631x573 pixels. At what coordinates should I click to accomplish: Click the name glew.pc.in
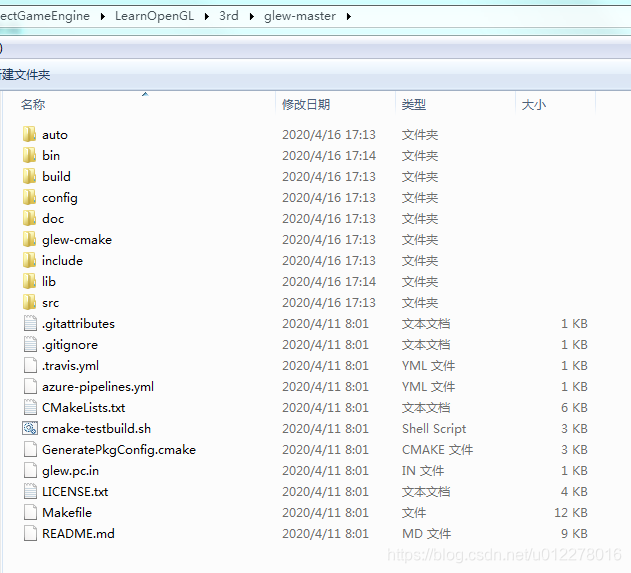pyautogui.click(x=70, y=471)
